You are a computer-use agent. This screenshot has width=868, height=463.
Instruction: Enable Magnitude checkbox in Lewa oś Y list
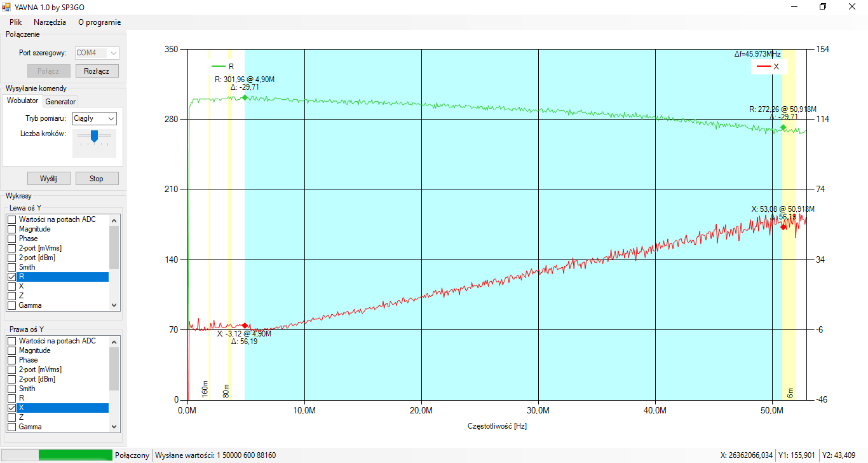click(x=11, y=229)
